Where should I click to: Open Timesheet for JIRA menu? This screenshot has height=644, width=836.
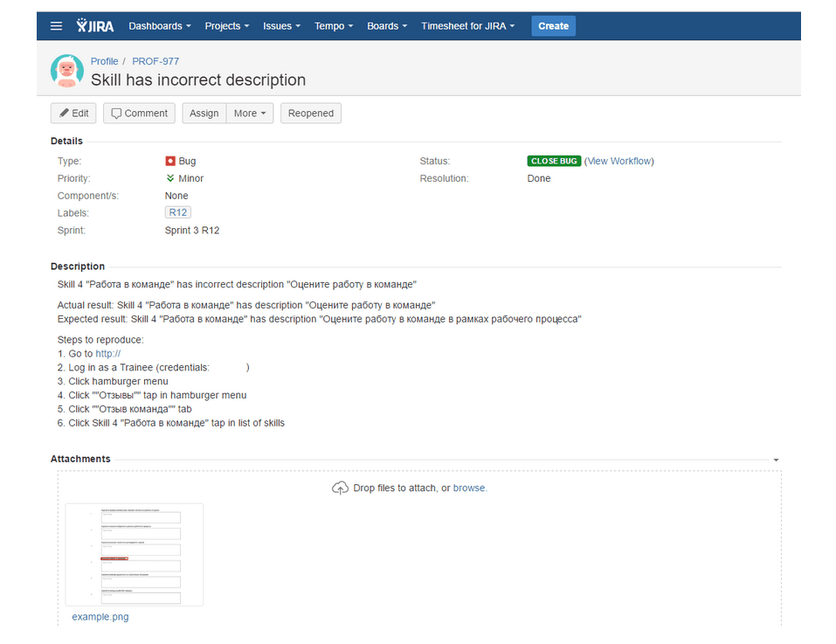(467, 26)
